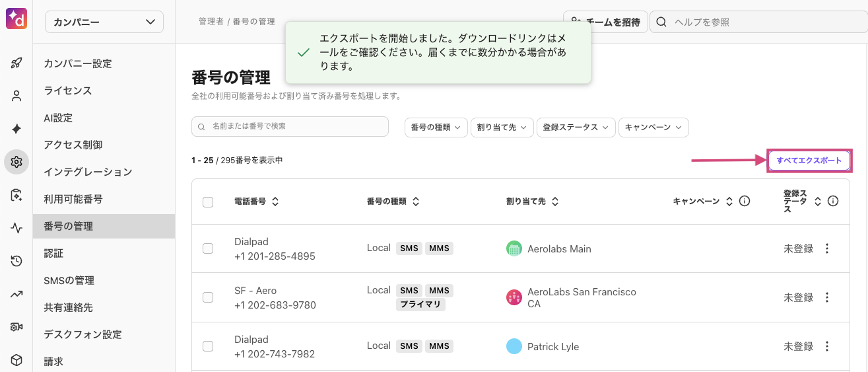Go to SMSの管理 in the sidebar
This screenshot has width=868, height=372.
(69, 280)
